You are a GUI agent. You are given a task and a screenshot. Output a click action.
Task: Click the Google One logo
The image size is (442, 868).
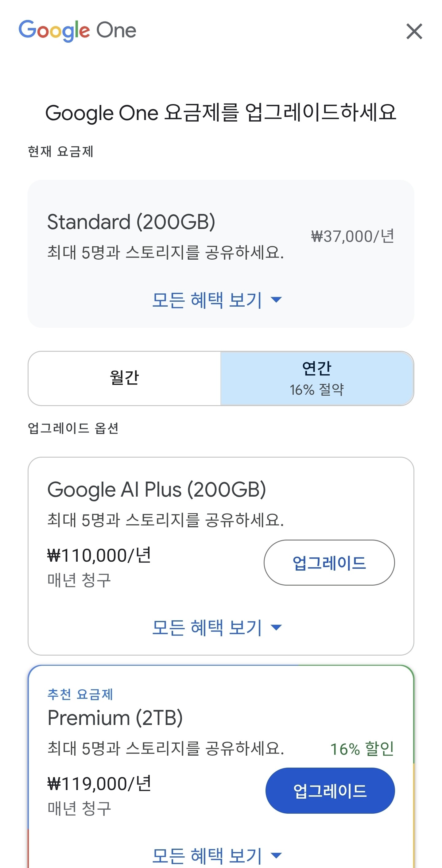pos(77,31)
